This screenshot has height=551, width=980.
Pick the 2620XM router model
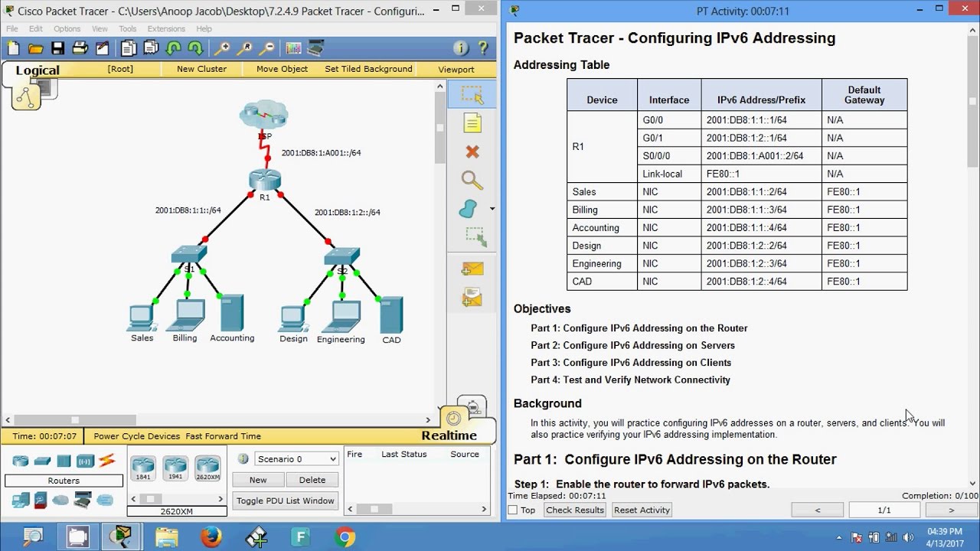pyautogui.click(x=207, y=468)
